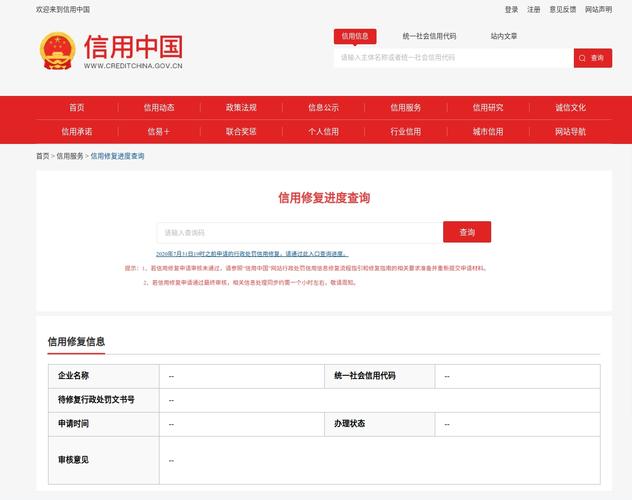
Task: Open 城市信用 navigation item
Action: click(488, 132)
